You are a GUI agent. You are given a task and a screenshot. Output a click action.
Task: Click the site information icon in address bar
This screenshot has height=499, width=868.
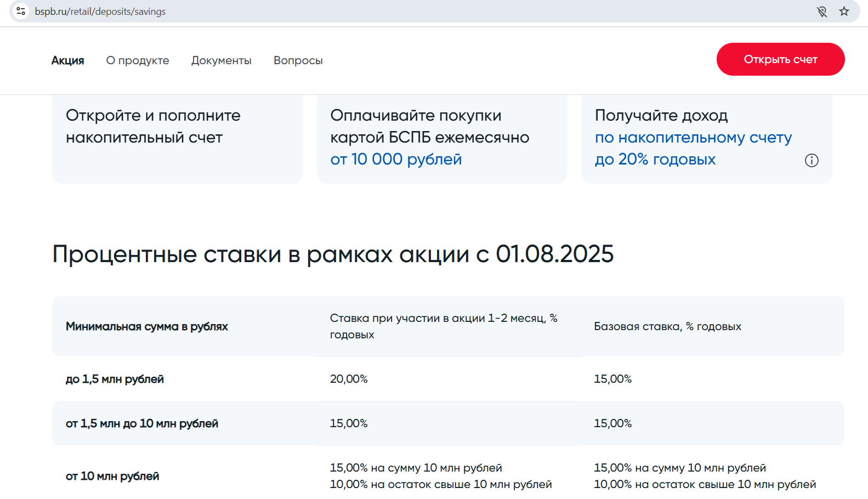21,11
